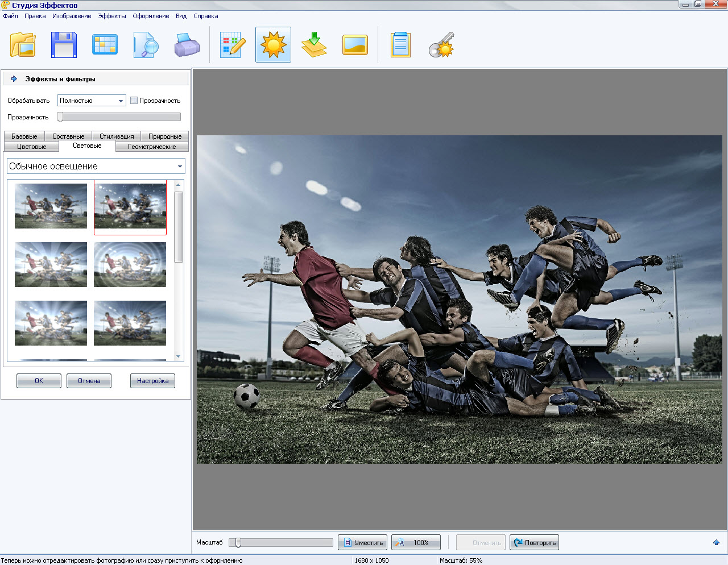
Task: Click the Масштаб: 55% status text
Action: point(461,560)
